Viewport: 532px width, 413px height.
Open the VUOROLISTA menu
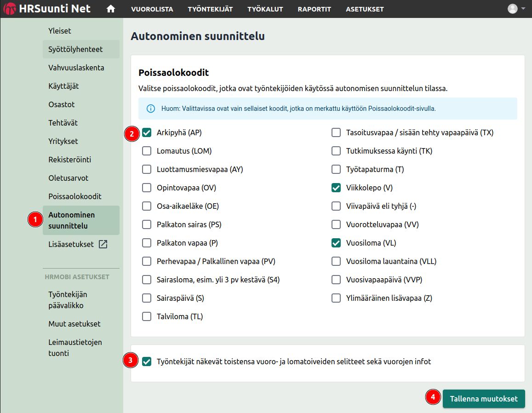pos(152,9)
